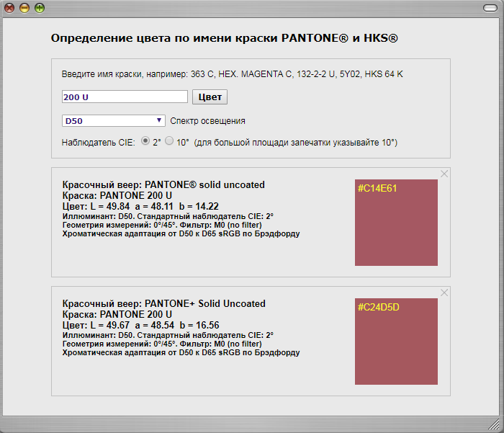Click the green window zoom button

click(x=40, y=8)
